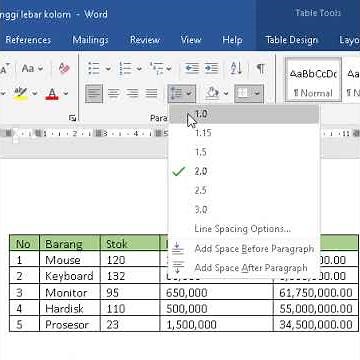Click the Change Case Aa icon
360x360 pixels.
click(28, 69)
